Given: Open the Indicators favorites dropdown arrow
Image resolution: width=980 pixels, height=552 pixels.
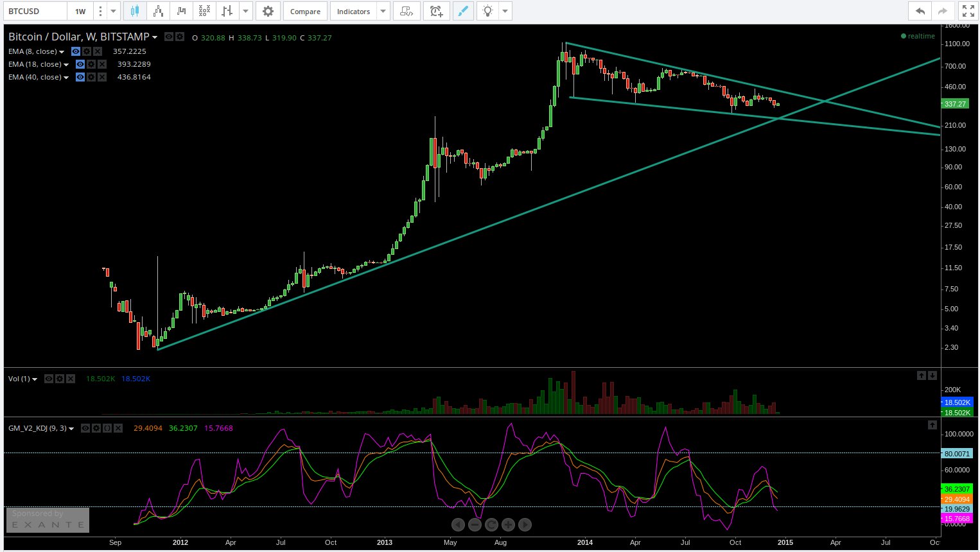Looking at the screenshot, I should 383,11.
